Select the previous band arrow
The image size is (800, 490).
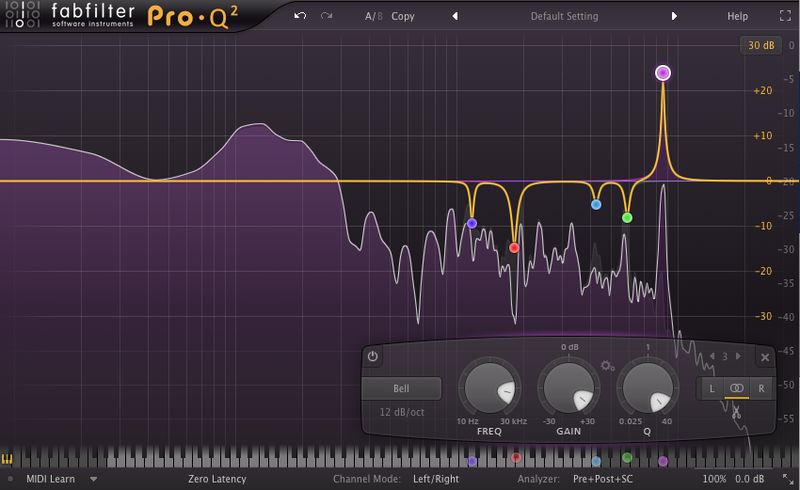pyautogui.click(x=711, y=356)
